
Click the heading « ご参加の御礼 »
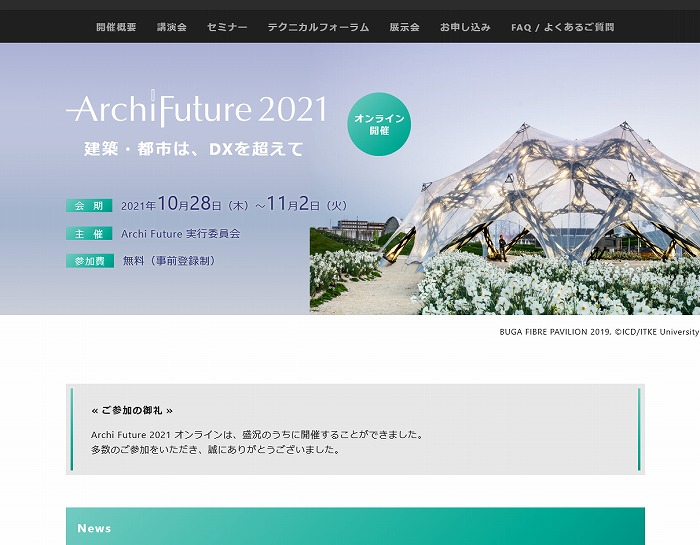132,410
